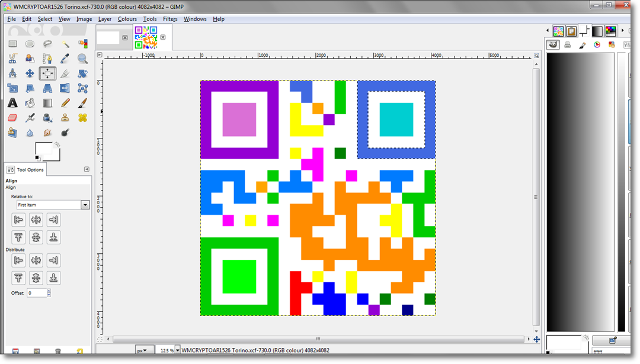Close the QR code image tab

click(x=163, y=37)
